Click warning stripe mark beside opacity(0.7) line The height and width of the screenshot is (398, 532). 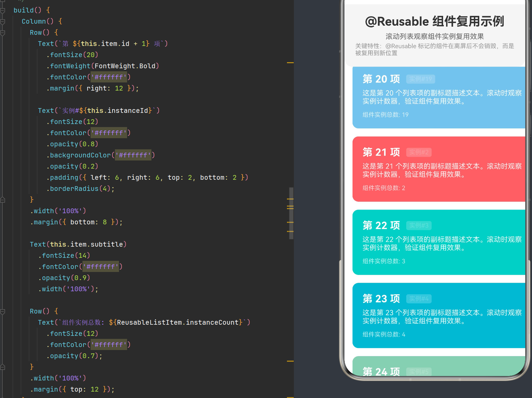[x=290, y=361]
